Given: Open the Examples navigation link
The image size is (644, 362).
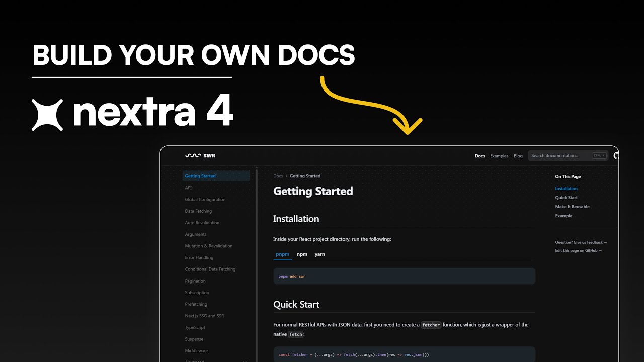Looking at the screenshot, I should pos(499,156).
